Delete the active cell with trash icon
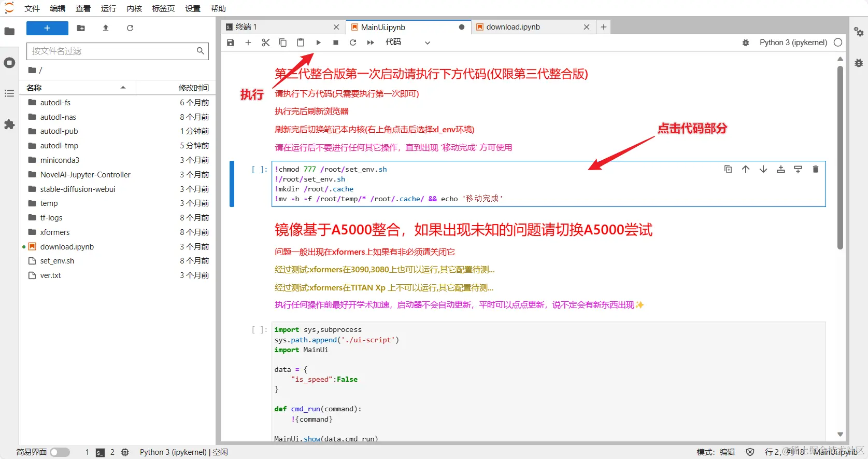Screen dimensions: 868x459 click(816, 169)
